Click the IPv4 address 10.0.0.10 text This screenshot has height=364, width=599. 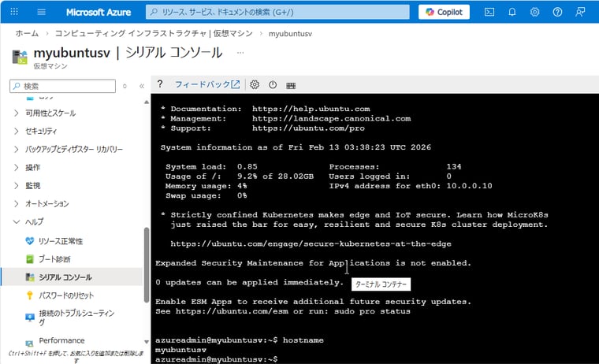coord(469,186)
